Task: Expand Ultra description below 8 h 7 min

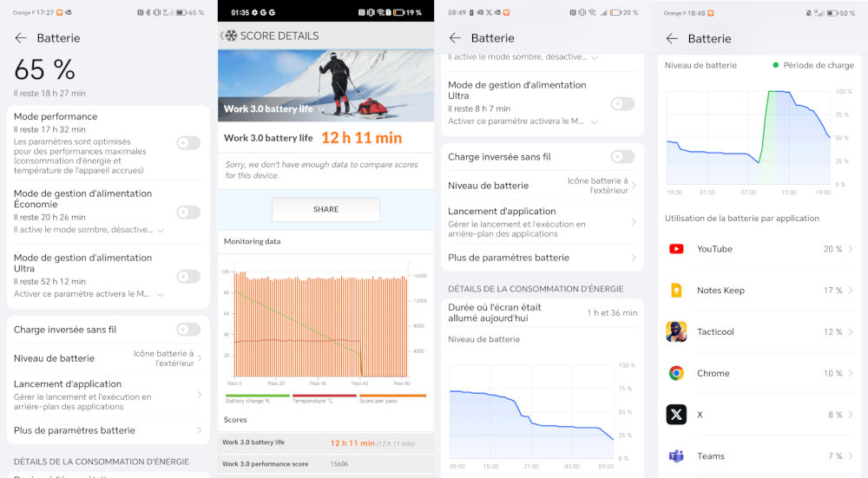Action: pyautogui.click(x=595, y=121)
